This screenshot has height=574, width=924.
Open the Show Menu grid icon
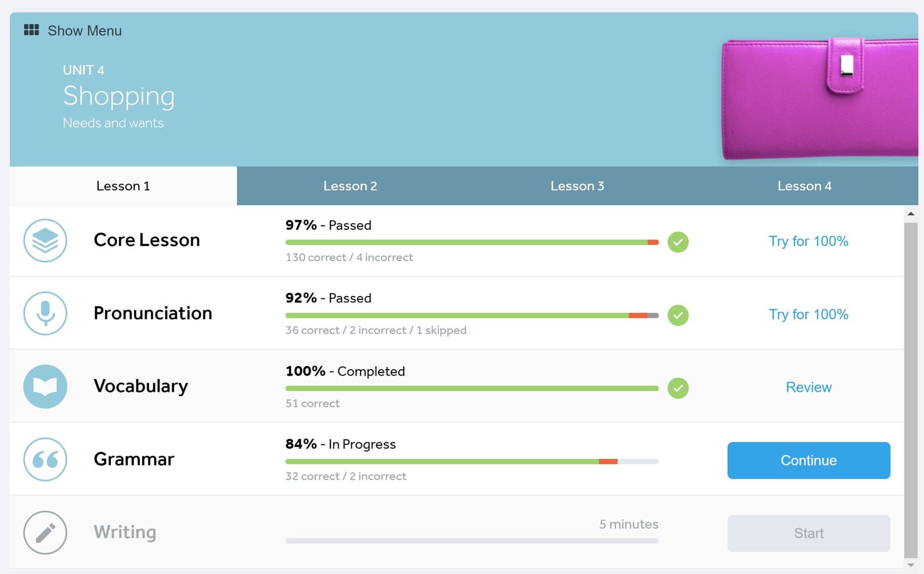31,30
